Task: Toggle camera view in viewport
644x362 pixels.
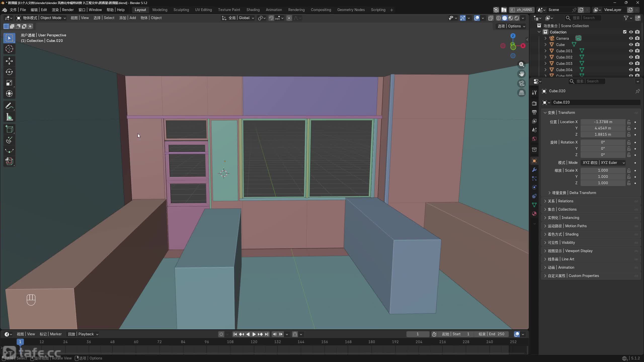Action: pyautogui.click(x=522, y=83)
